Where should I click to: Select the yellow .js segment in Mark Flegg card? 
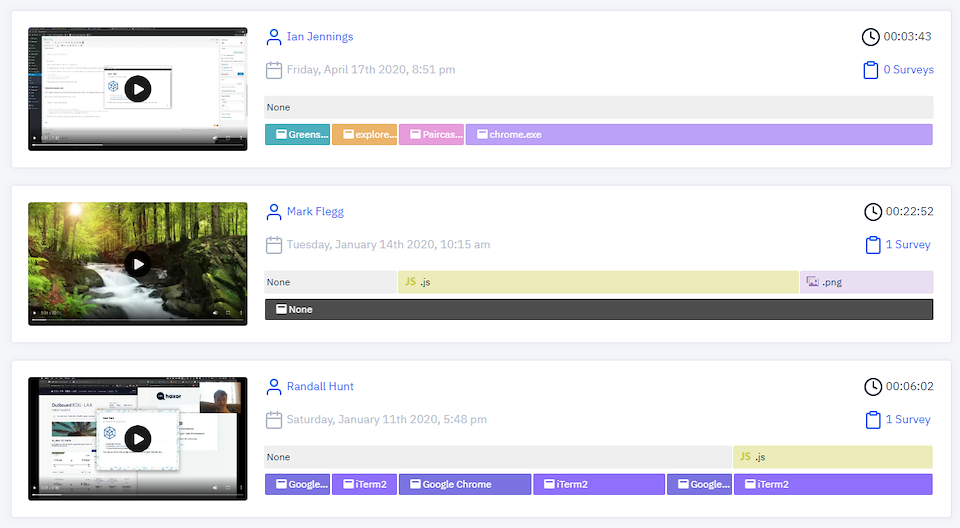click(x=598, y=282)
